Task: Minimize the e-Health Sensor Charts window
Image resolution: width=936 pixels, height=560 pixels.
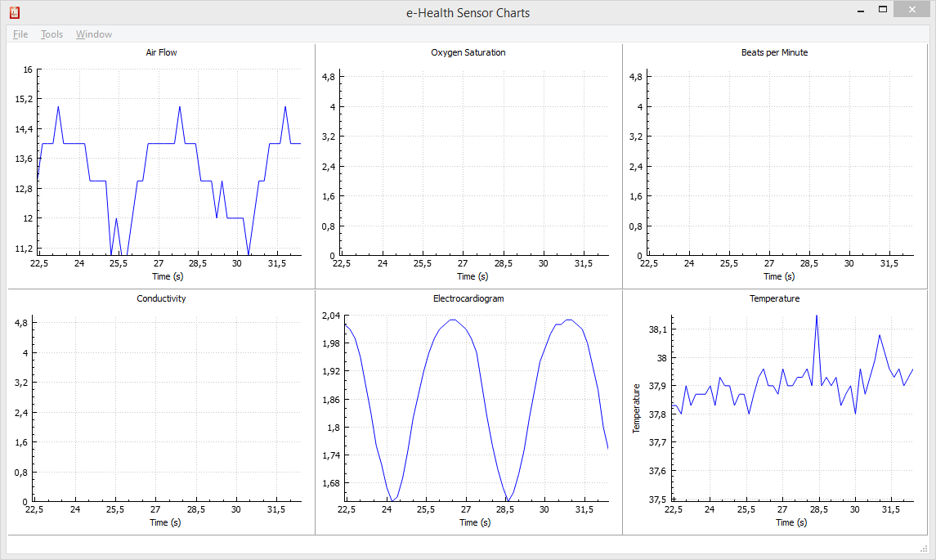Action: 861,10
